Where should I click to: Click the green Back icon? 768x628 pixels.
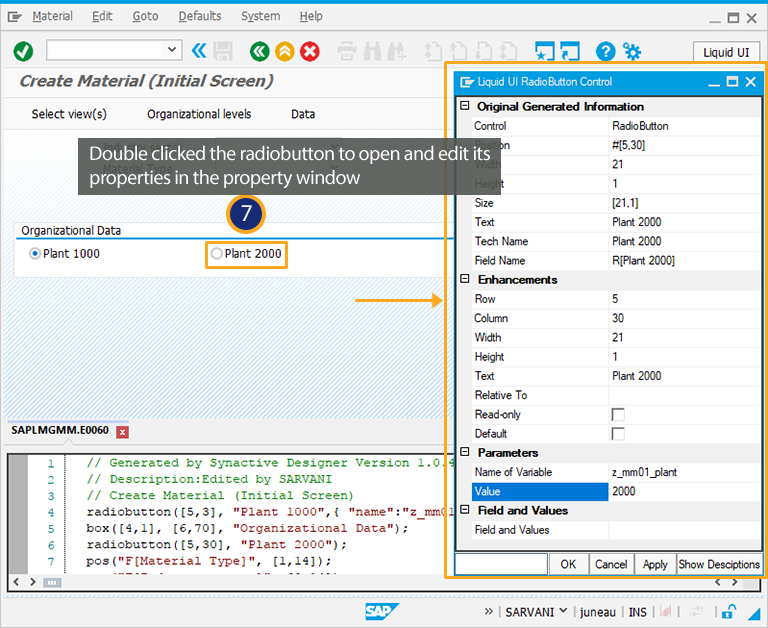[260, 51]
